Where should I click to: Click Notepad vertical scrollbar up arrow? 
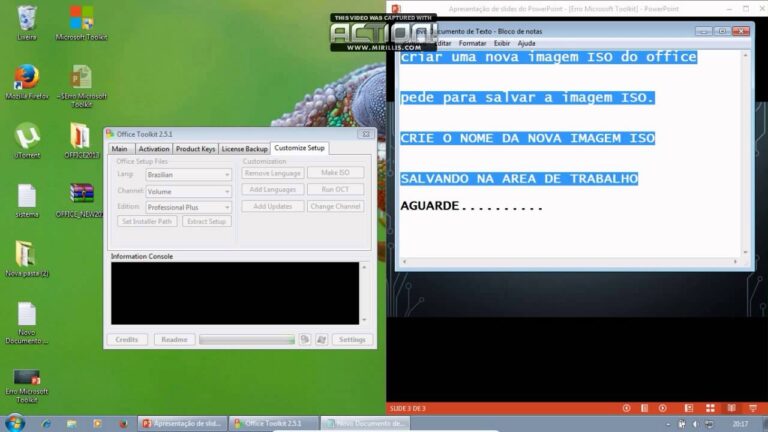(745, 56)
